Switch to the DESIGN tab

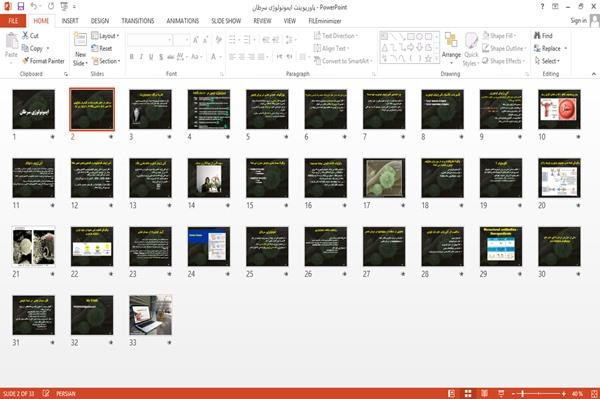click(x=100, y=21)
